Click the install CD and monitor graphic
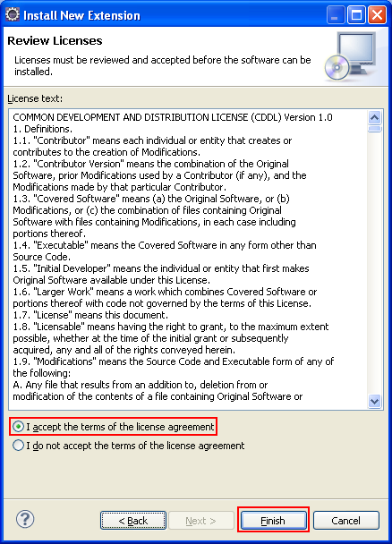Image resolution: width=392 pixels, height=544 pixels. click(x=351, y=56)
